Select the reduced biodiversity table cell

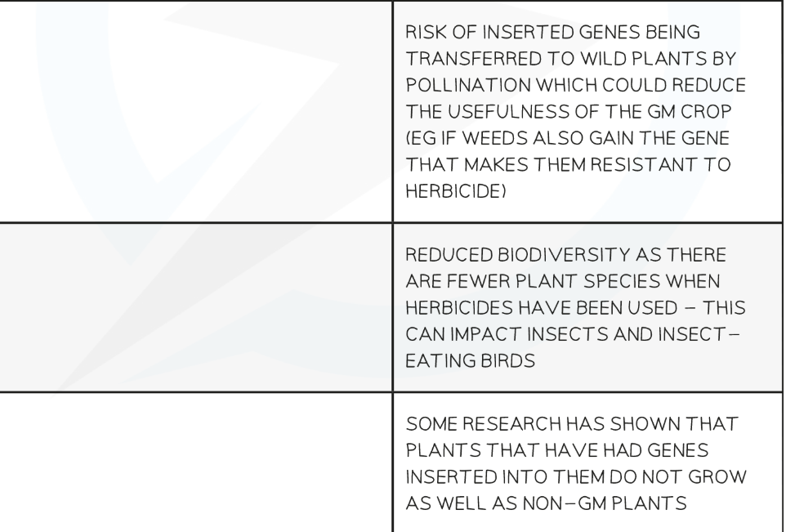(587, 311)
